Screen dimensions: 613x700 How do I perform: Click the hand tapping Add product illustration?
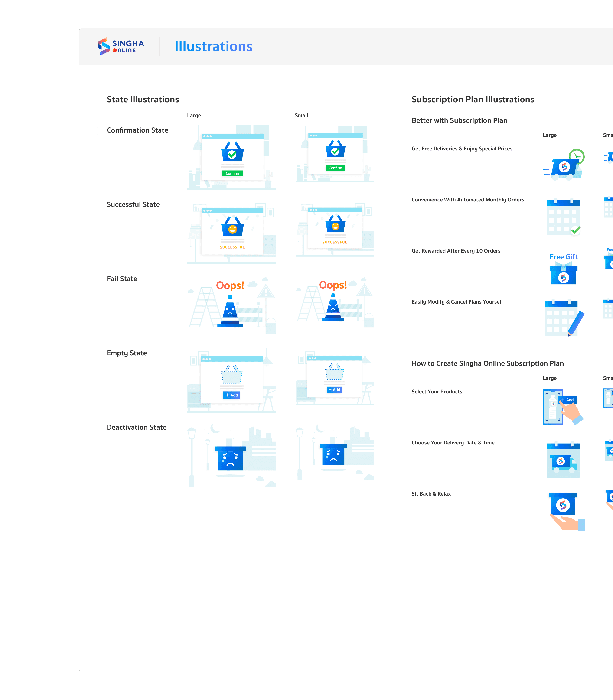coord(563,407)
